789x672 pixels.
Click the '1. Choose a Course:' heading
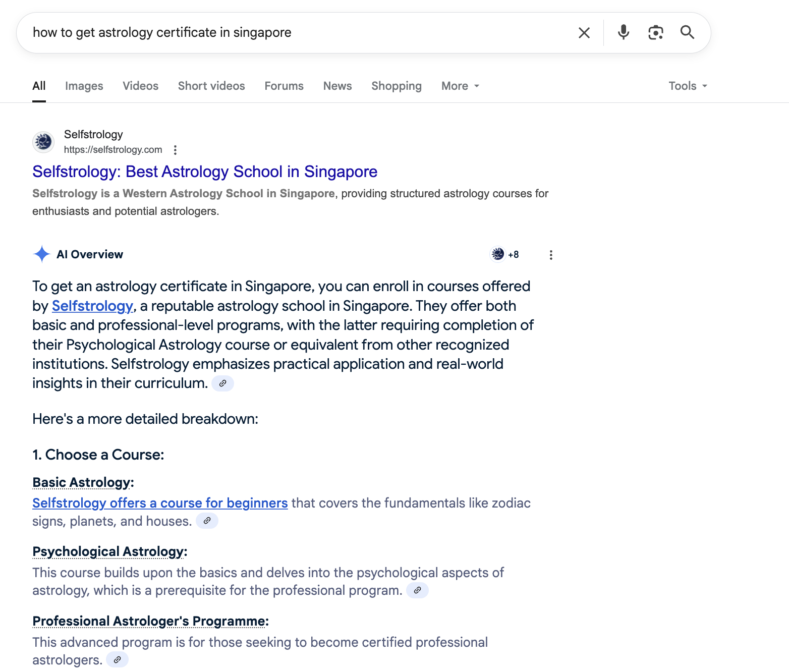pyautogui.click(x=98, y=455)
